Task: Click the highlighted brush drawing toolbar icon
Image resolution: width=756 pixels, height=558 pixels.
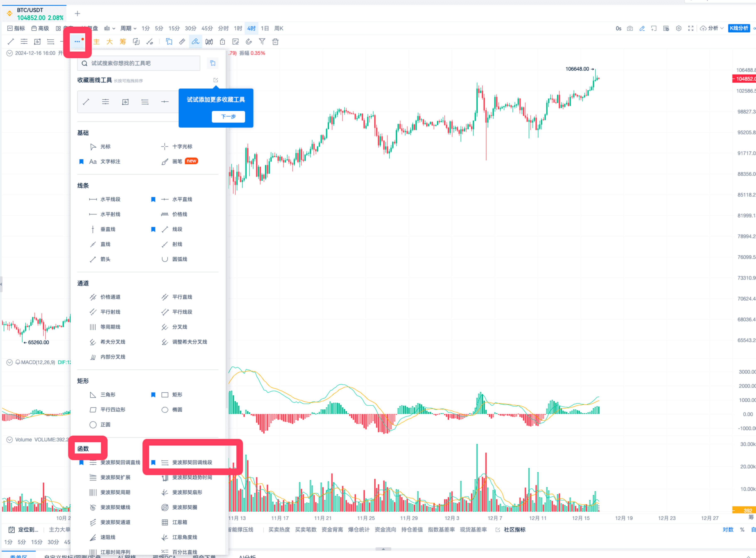Action: pos(195,42)
